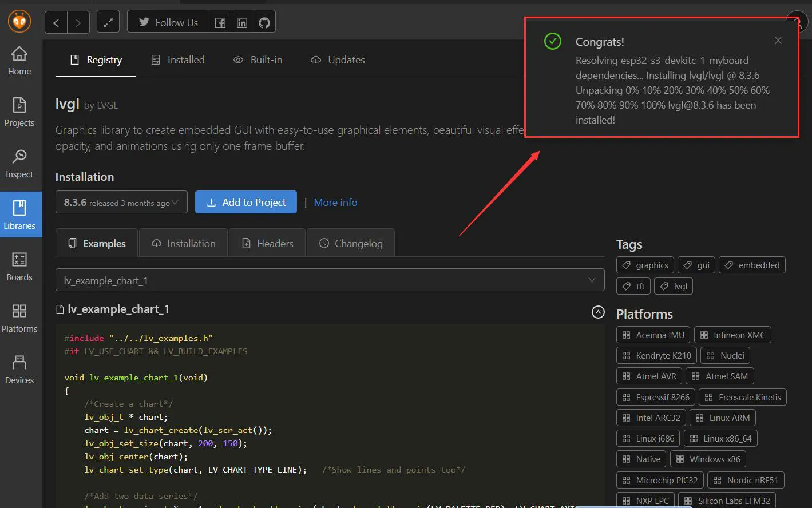Open the Projects sidebar section

(19, 112)
